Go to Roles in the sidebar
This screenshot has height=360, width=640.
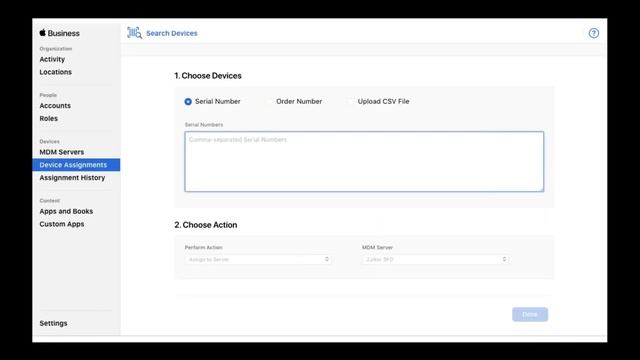click(x=49, y=118)
